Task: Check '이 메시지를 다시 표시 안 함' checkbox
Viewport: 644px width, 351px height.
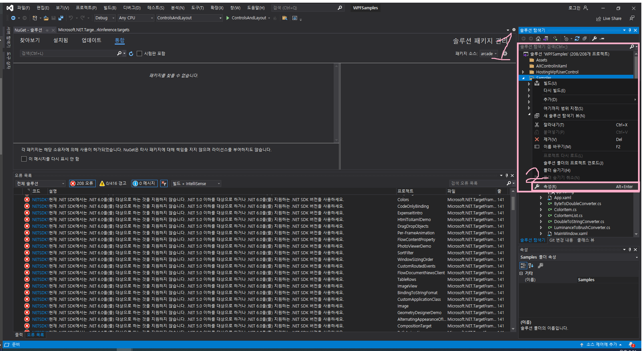Action: point(24,159)
